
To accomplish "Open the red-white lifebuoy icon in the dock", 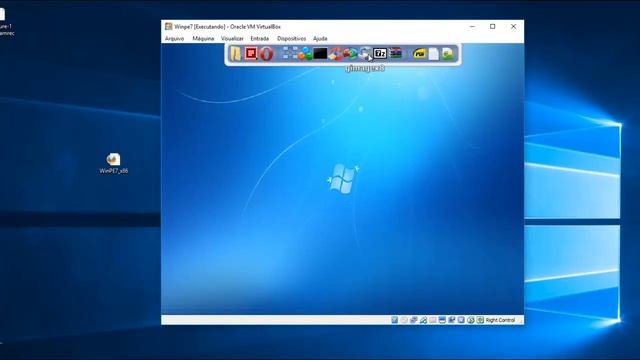I will click(335, 53).
